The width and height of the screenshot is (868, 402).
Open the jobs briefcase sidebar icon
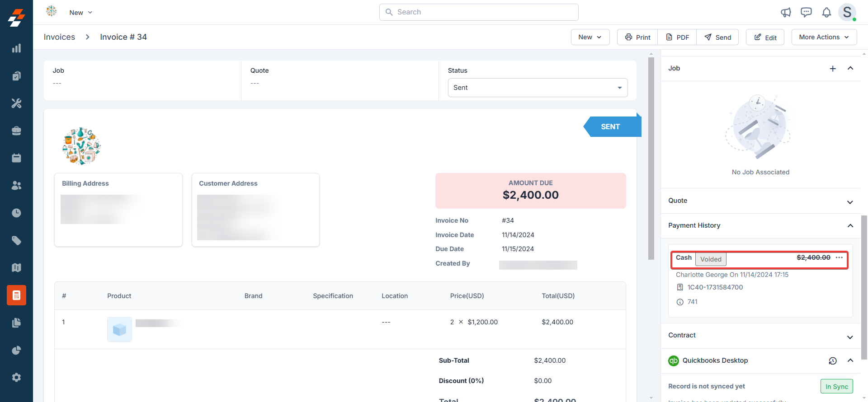(x=16, y=131)
